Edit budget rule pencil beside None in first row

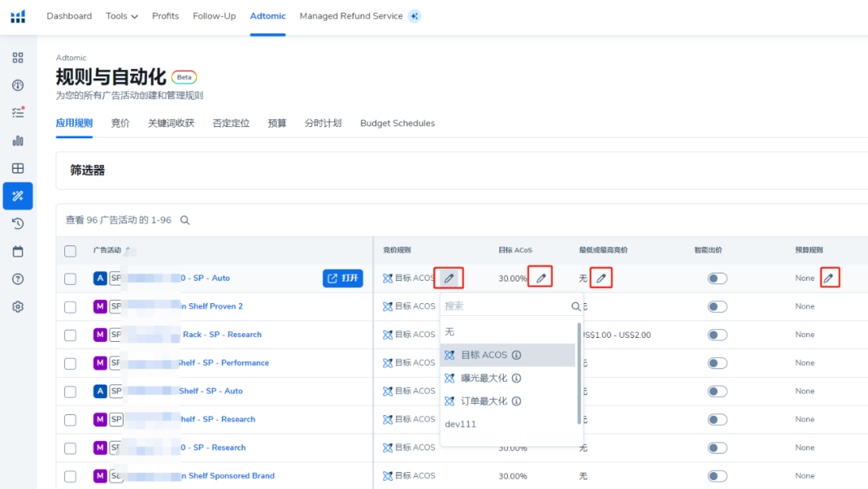pos(829,278)
